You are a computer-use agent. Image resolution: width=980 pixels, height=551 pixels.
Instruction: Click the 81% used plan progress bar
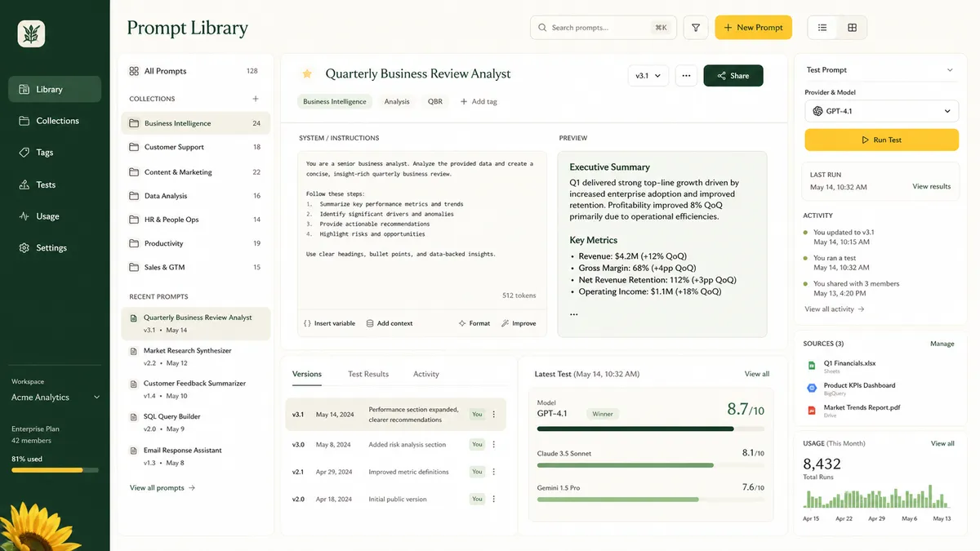[55, 470]
